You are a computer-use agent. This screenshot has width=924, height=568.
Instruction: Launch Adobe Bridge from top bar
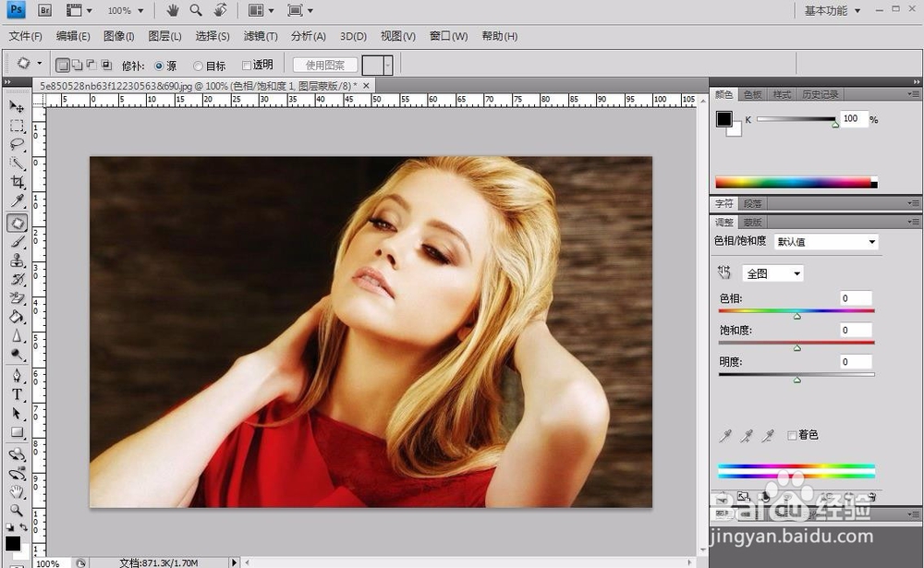tap(44, 10)
